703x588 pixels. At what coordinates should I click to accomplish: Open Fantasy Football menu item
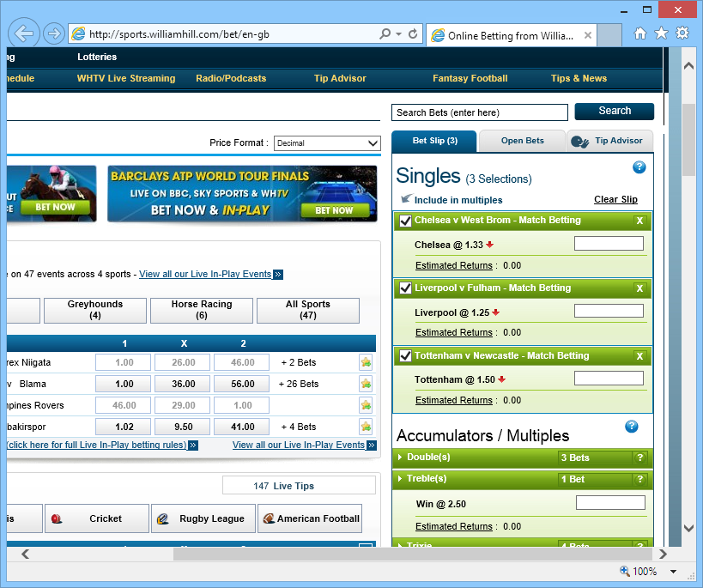(470, 78)
